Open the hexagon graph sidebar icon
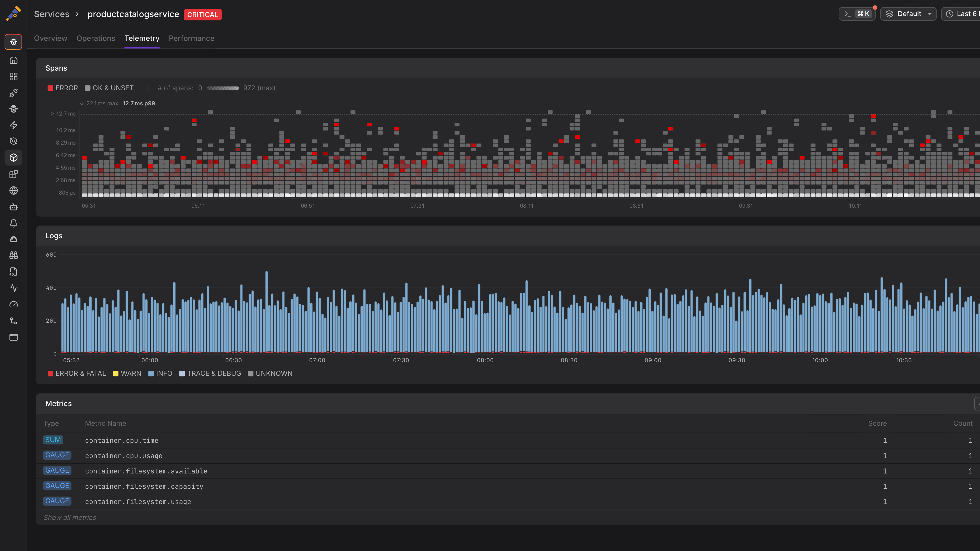The width and height of the screenshot is (980, 551). pos(13,141)
